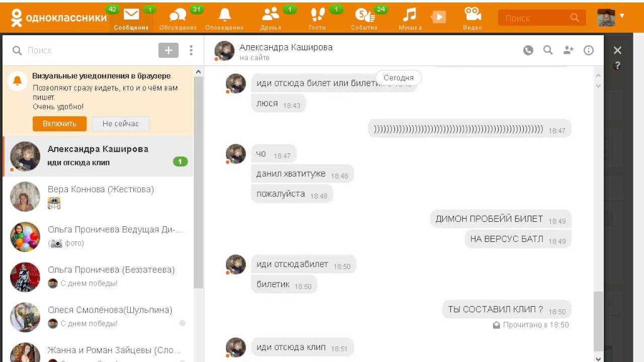
Task: Click the message 'ТЫ СОСТАВИЛ КЛИП ?'
Action: (507, 310)
